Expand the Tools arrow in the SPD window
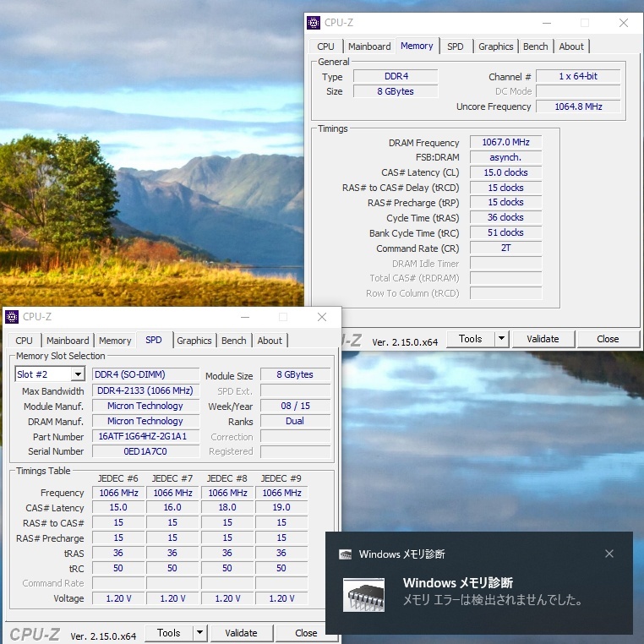Viewport: 644px width, 644px height. pyautogui.click(x=199, y=632)
